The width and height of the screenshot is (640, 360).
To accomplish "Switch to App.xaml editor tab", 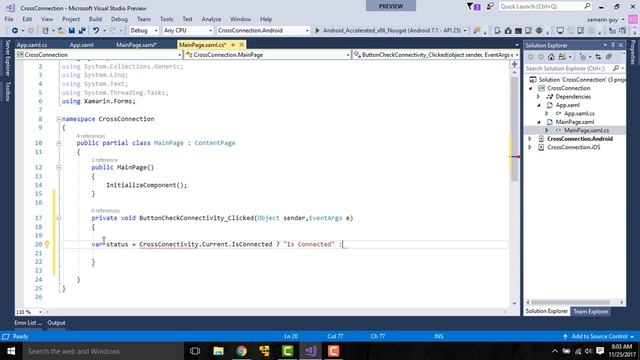I will (81, 45).
